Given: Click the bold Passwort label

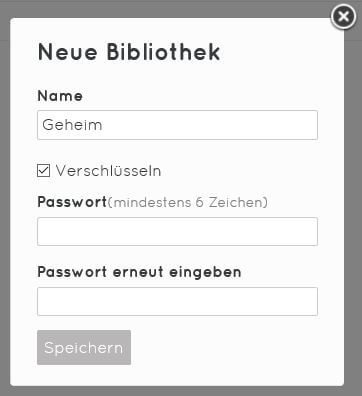Looking at the screenshot, I should [72, 202].
